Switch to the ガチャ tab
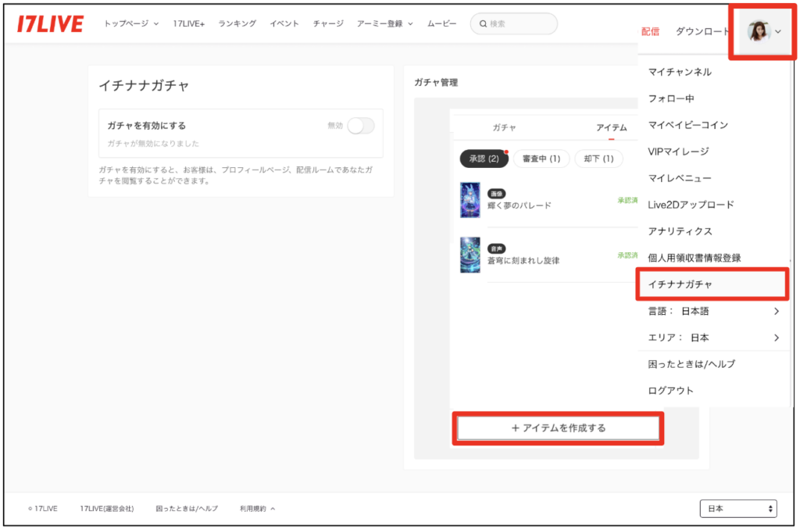Viewport: 800px width, 532px height. [504, 127]
